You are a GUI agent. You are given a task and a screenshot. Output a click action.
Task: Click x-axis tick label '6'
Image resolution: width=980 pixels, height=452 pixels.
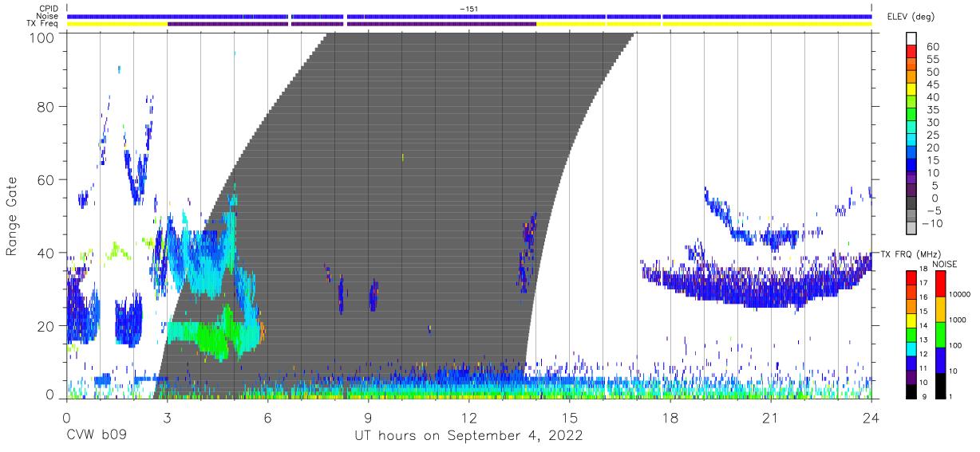click(x=267, y=417)
